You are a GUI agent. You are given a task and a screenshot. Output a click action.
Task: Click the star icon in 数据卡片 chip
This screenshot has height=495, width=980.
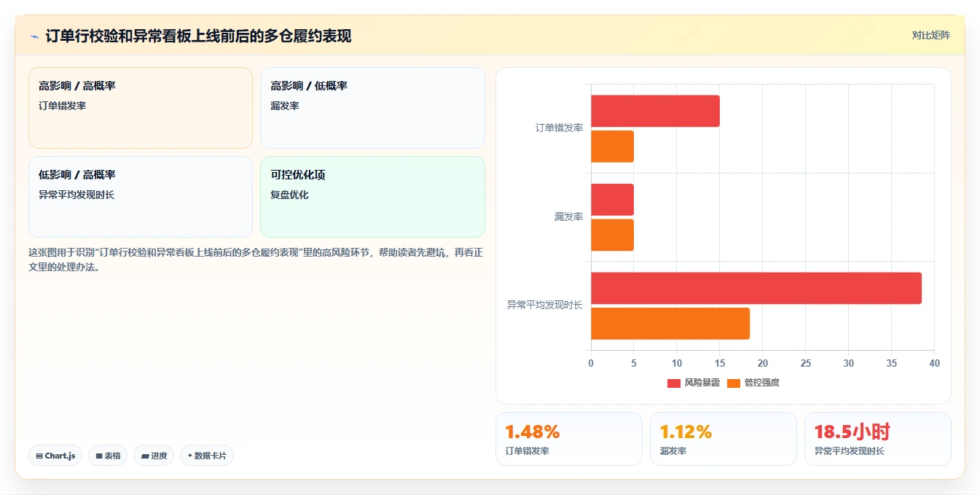(x=189, y=456)
